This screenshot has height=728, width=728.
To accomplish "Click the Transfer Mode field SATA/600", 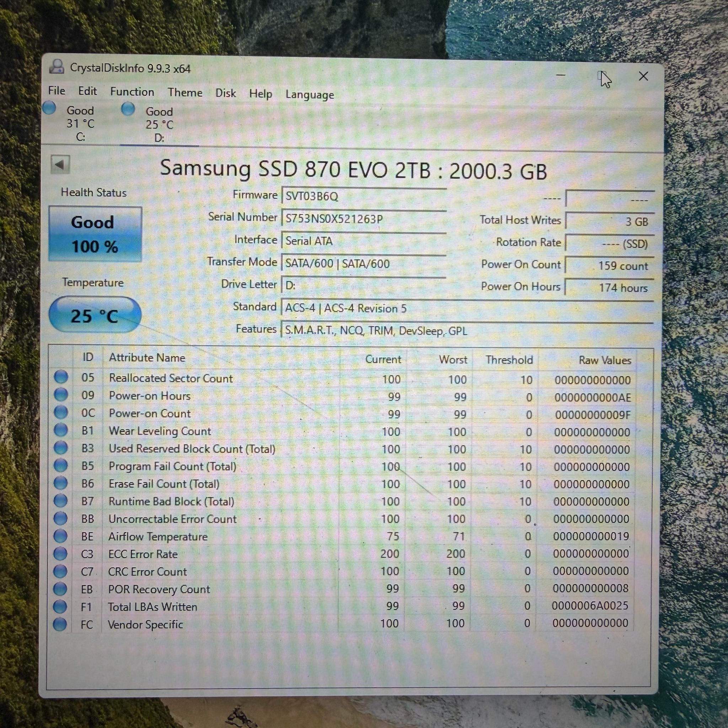I will (x=364, y=263).
